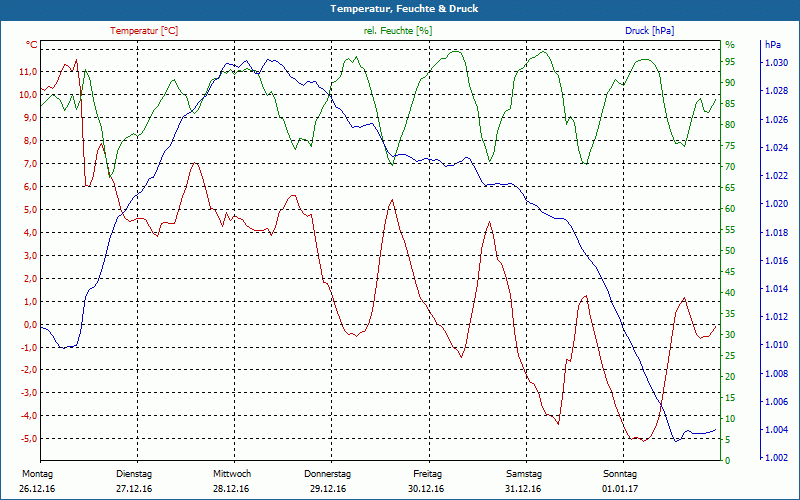
Task: Select the red 'Temperatur [°C]' legend label
Action: [x=144, y=31]
